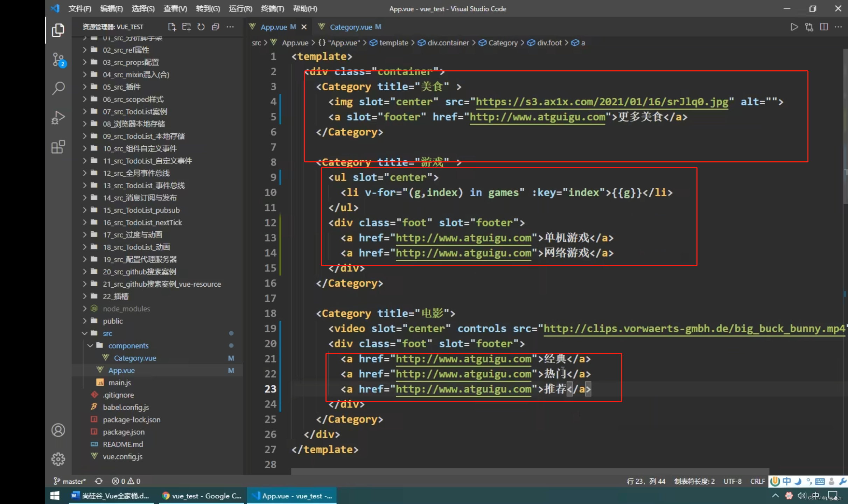848x504 pixels.
Task: Open changes compare icon in editor toolbar
Action: [809, 27]
